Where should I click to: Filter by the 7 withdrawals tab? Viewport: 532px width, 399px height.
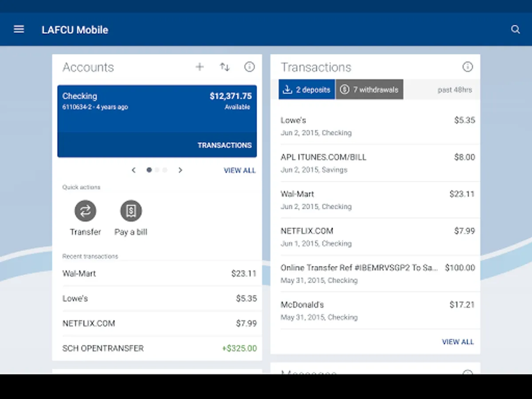(369, 90)
